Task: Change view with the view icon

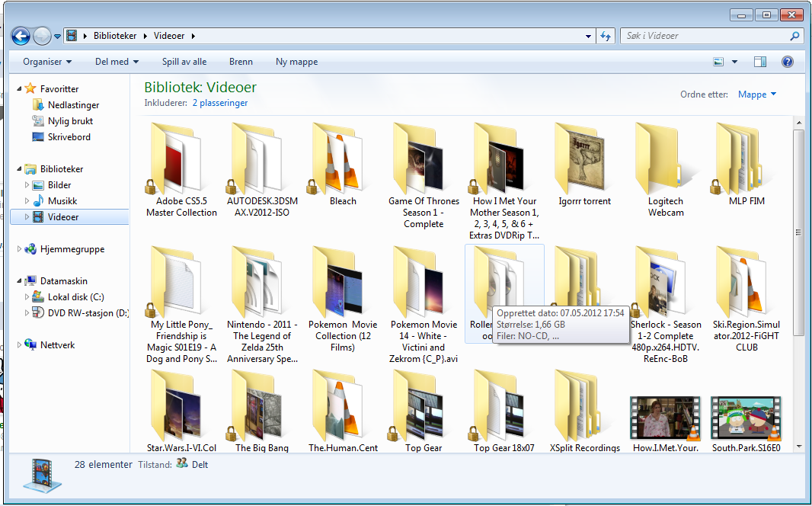Action: [x=718, y=62]
